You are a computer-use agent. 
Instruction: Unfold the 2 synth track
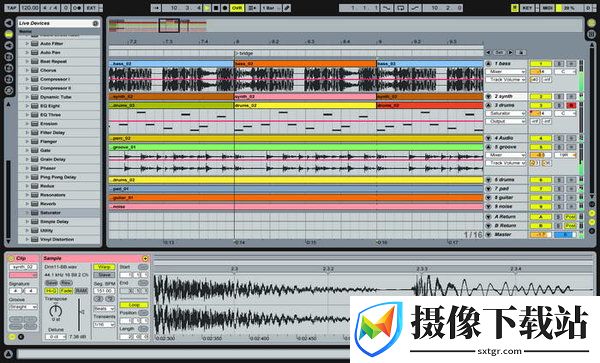[x=489, y=96]
